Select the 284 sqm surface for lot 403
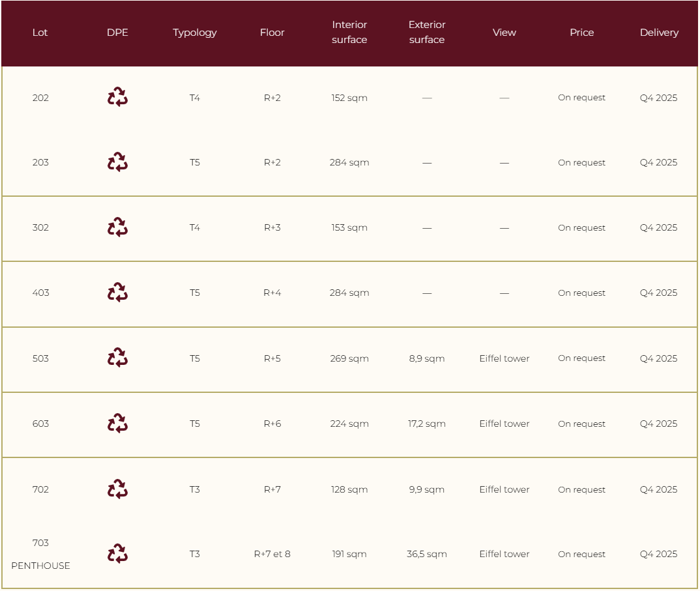 click(349, 293)
